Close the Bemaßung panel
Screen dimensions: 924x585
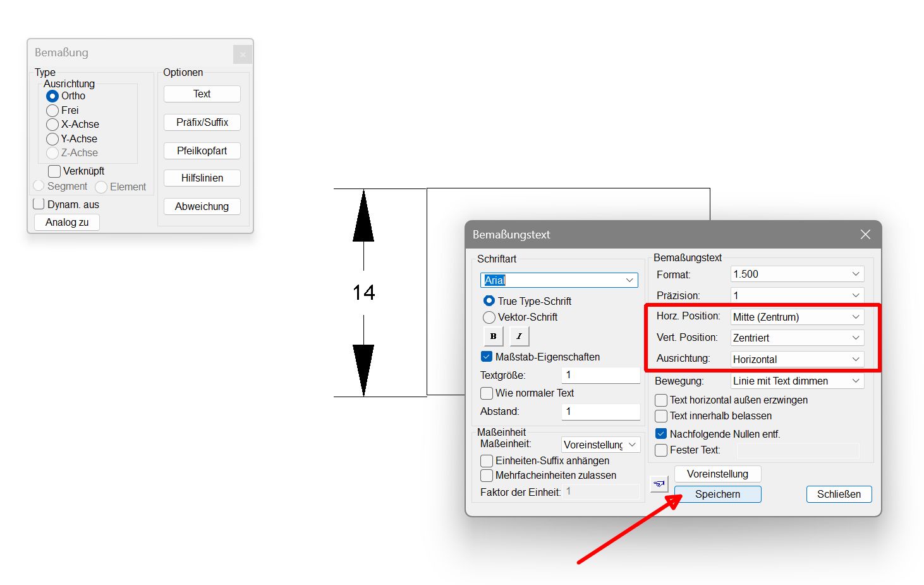(x=243, y=54)
